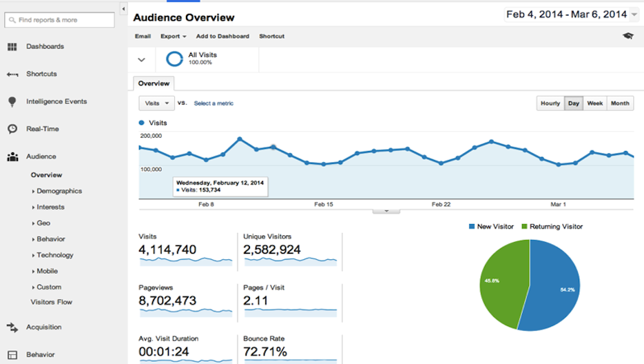644x364 pixels.
Task: Click the Select a metric link
Action: (x=214, y=103)
